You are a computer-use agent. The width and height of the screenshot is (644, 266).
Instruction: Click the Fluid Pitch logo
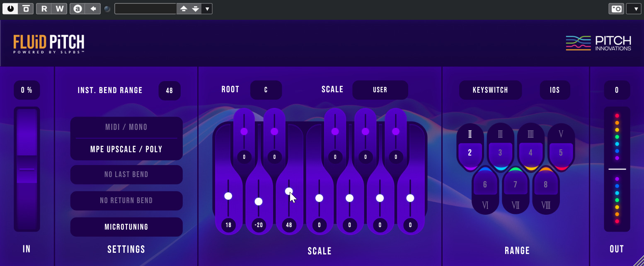(x=49, y=44)
